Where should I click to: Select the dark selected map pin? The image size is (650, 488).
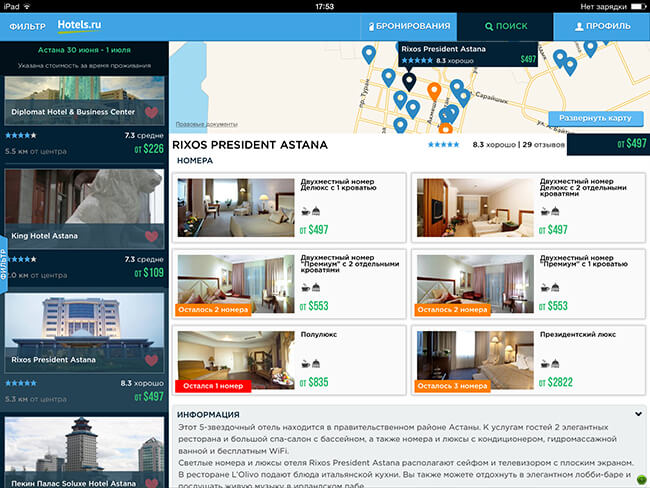tap(409, 81)
